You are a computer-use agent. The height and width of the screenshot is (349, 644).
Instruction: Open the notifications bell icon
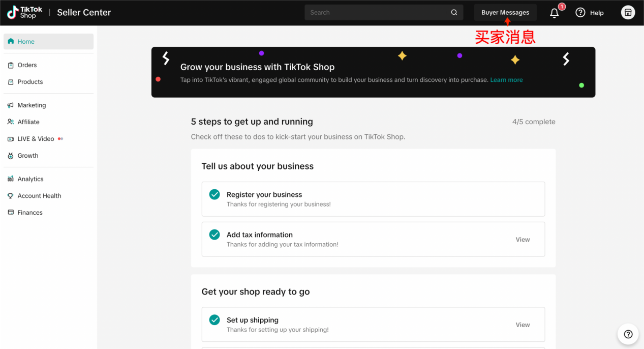pyautogui.click(x=555, y=13)
